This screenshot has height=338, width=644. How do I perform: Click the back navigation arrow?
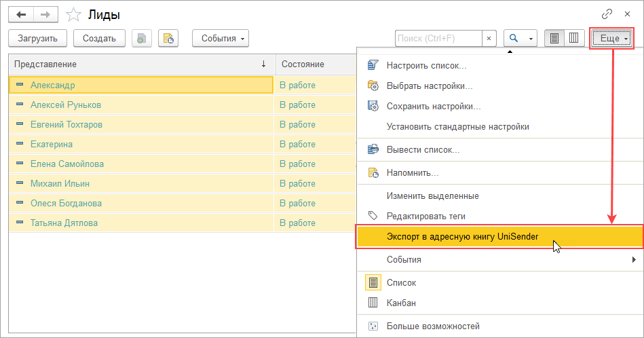(21, 14)
